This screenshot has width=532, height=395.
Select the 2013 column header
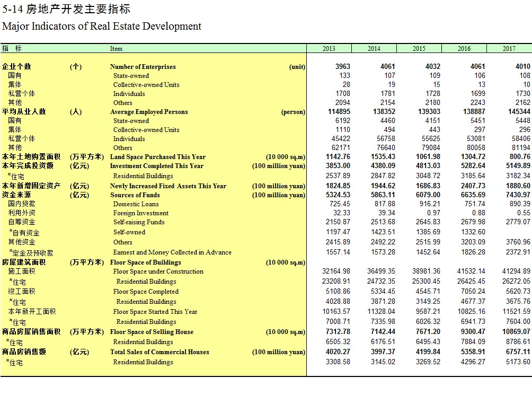pos(329,49)
